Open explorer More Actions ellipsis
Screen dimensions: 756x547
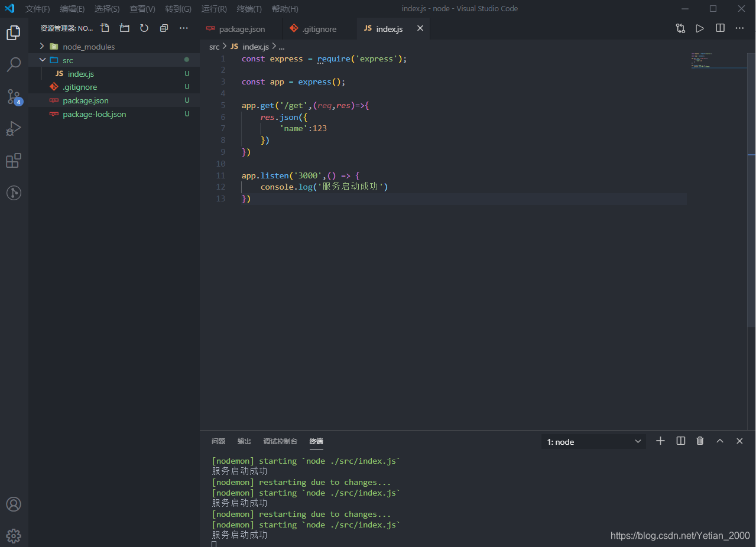click(x=184, y=28)
